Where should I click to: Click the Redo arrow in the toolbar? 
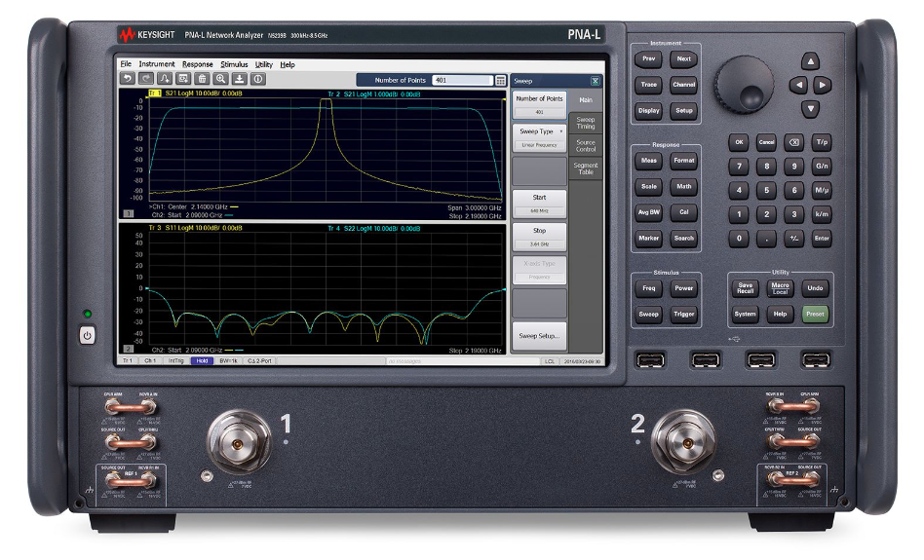click(146, 79)
